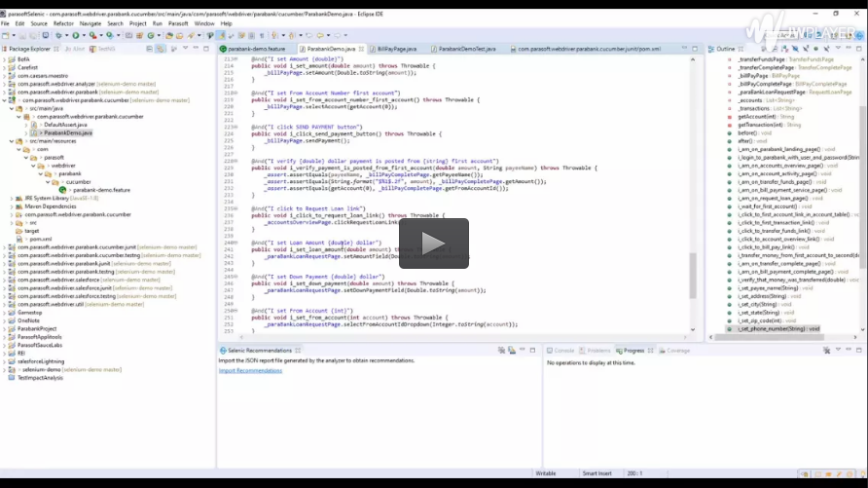Viewport: 868px width, 488px height.
Task: Select getAccount(int) in the Outline
Action: click(766, 117)
